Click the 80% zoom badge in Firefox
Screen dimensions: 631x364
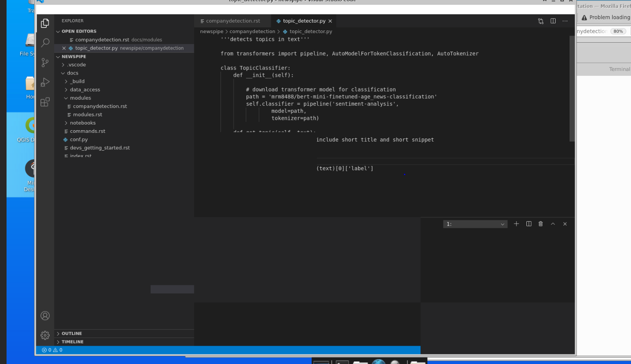pyautogui.click(x=618, y=31)
